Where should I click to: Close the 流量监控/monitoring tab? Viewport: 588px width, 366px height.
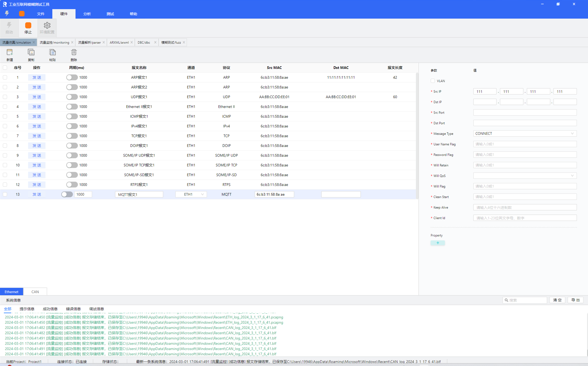click(x=72, y=42)
